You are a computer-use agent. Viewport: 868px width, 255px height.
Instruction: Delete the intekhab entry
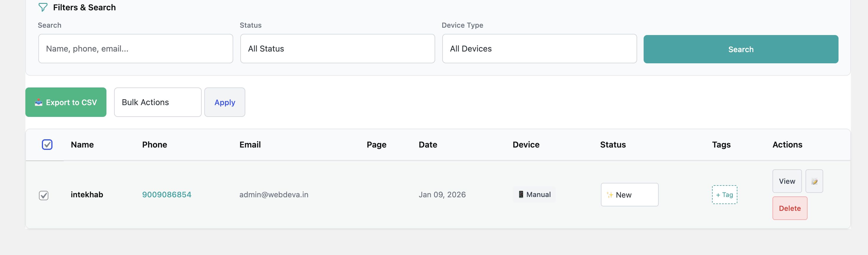(x=790, y=208)
